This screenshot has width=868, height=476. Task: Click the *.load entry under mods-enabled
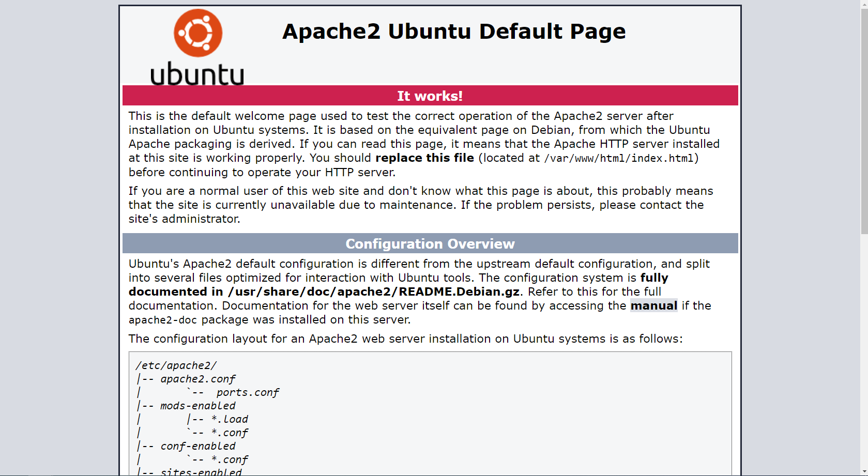230,419
